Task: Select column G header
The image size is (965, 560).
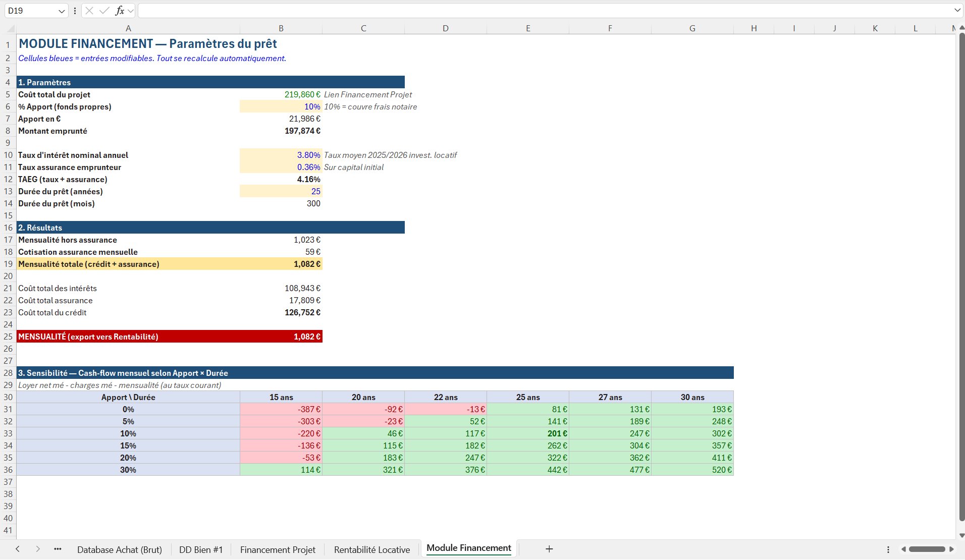Action: pos(692,28)
